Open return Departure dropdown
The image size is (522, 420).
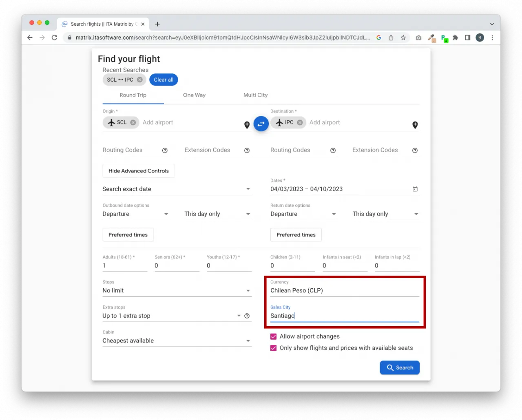304,214
